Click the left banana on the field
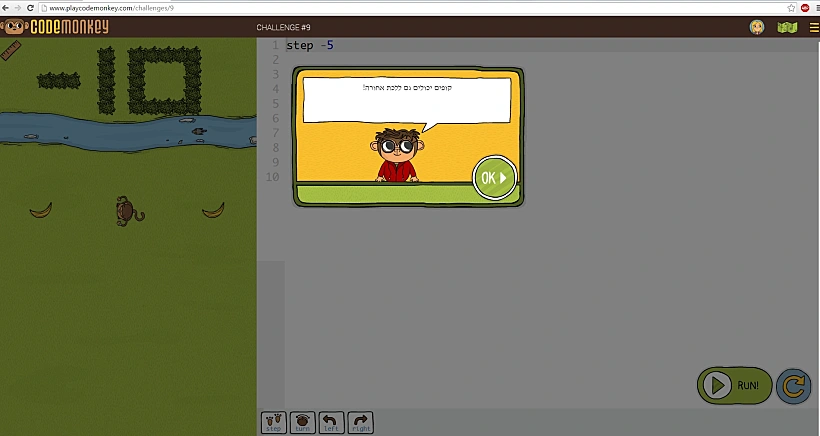Viewport: 820px width, 436px height. tap(41, 210)
